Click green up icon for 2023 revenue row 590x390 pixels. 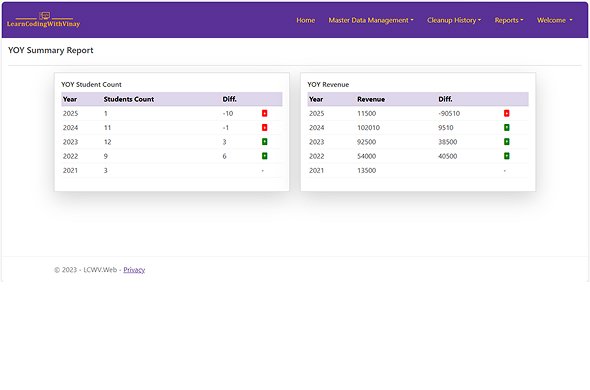click(x=506, y=142)
